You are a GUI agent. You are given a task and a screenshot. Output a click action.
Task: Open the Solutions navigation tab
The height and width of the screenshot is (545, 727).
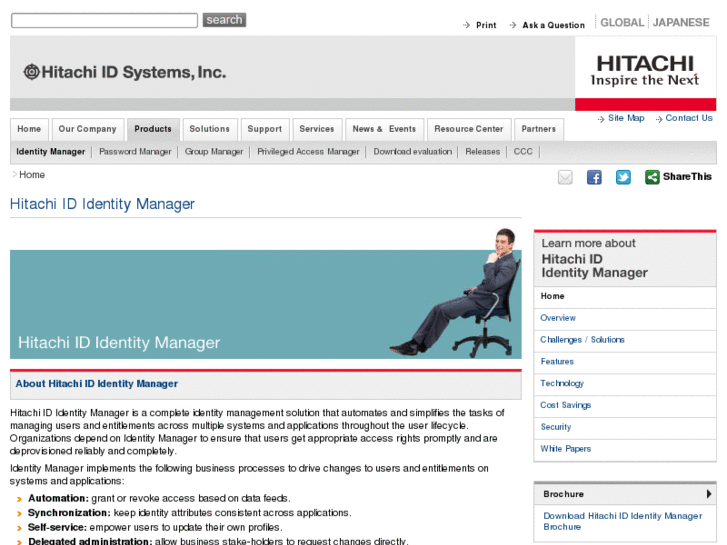pos(209,129)
